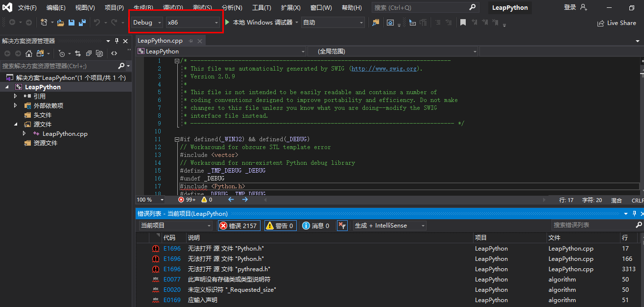The image size is (644, 307).
Task: Open the Solution Explorer home view icon
Action: click(29, 54)
